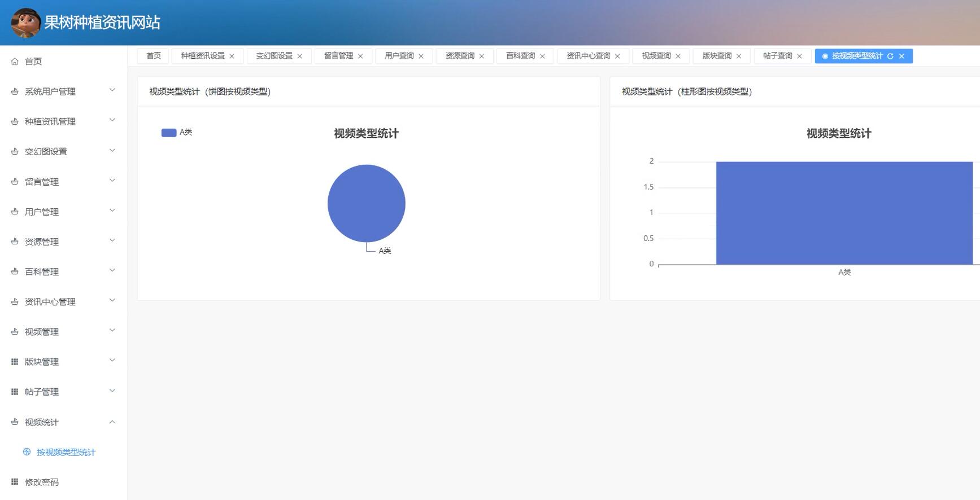Click the icon beside 用户管理
Viewport: 980px width, 500px height.
(15, 212)
